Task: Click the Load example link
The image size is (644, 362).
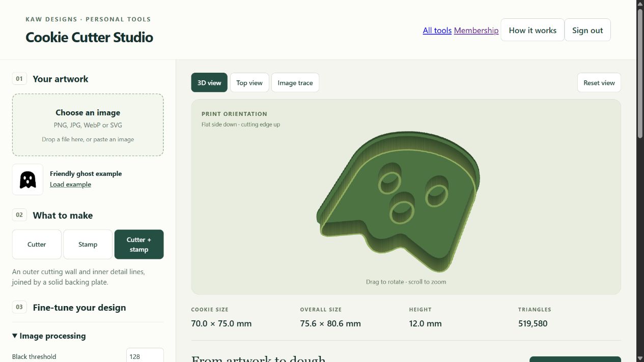Action: pos(70,185)
